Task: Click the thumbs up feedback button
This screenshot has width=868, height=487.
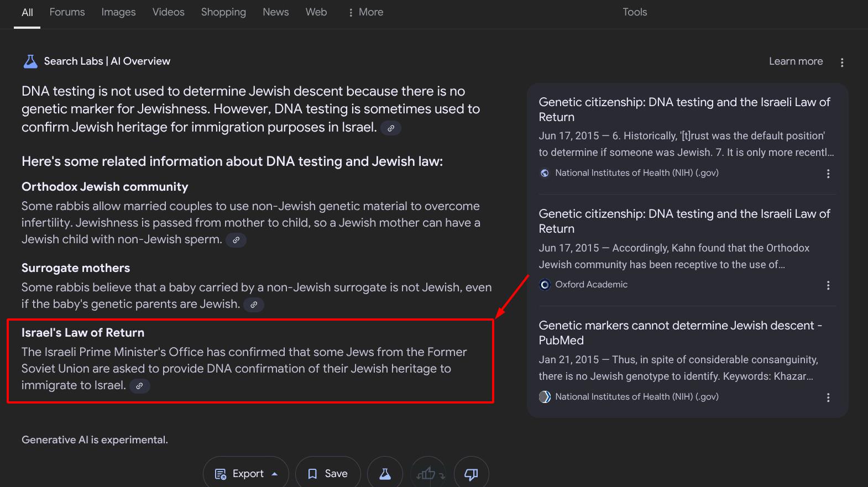Action: (427, 474)
